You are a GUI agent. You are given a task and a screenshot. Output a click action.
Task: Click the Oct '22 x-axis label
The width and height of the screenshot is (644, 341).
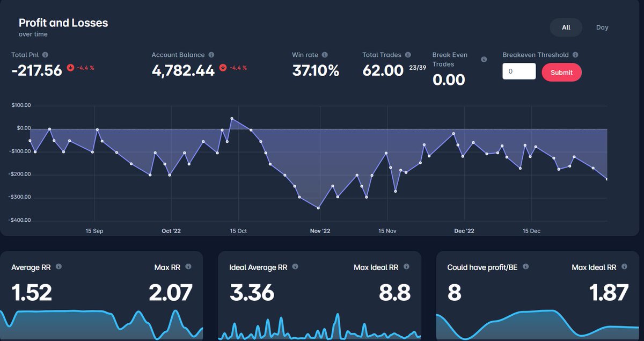click(171, 231)
